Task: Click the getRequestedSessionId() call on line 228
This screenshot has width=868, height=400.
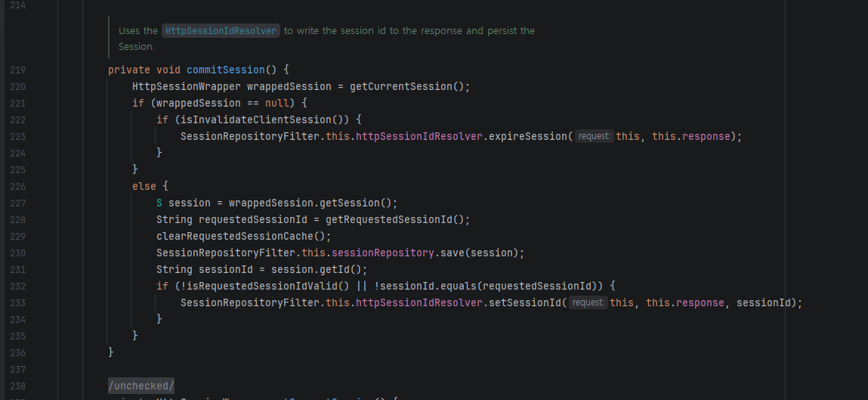Action: [x=394, y=219]
